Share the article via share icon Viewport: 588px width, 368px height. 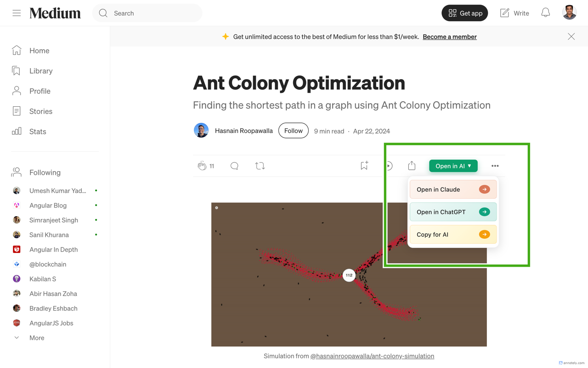(x=412, y=166)
